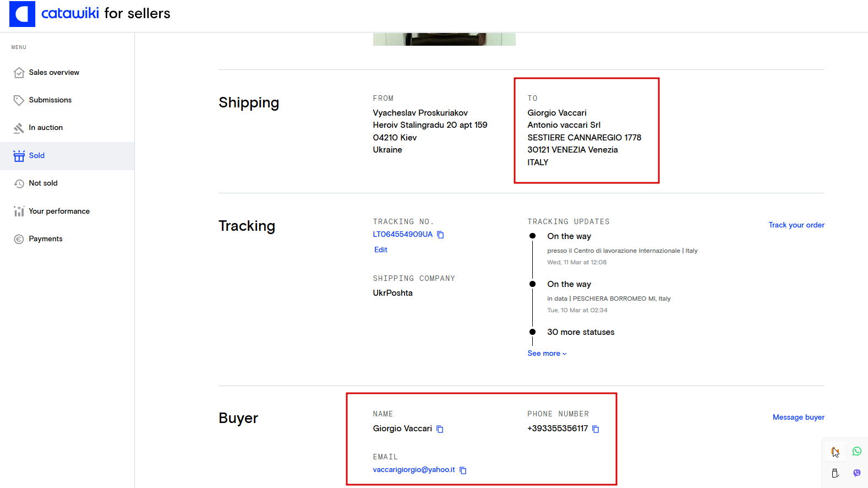Image resolution: width=868 pixels, height=488 pixels.
Task: Click Message buyer link
Action: (798, 417)
